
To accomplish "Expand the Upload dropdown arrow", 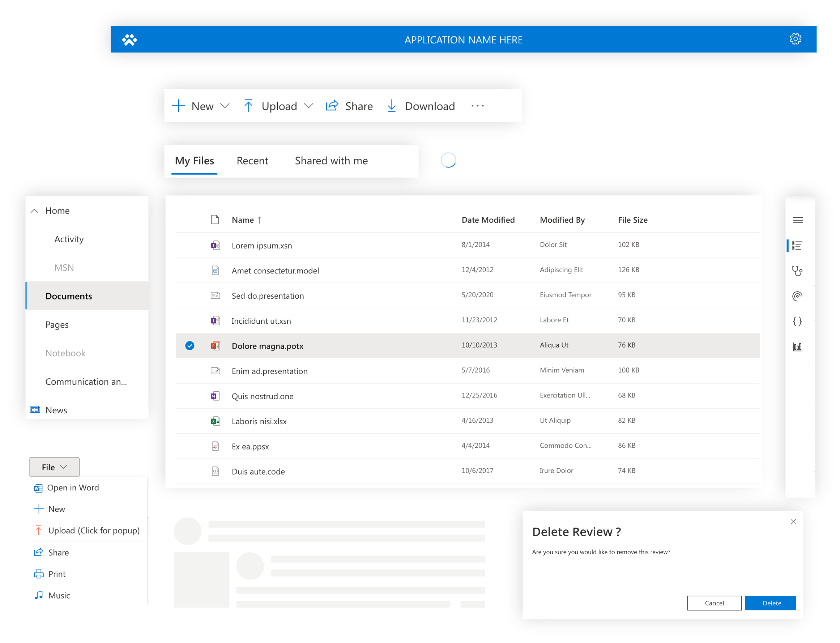I will [308, 106].
